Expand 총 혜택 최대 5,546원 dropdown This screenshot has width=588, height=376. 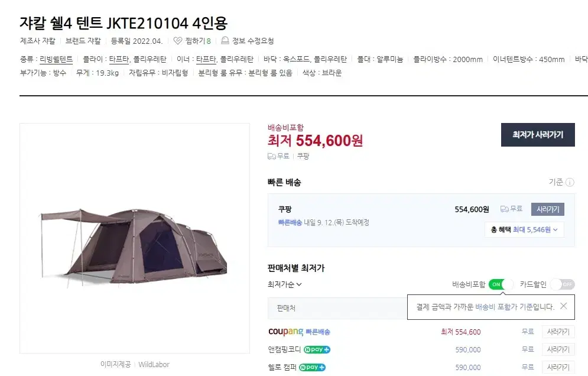click(x=524, y=229)
